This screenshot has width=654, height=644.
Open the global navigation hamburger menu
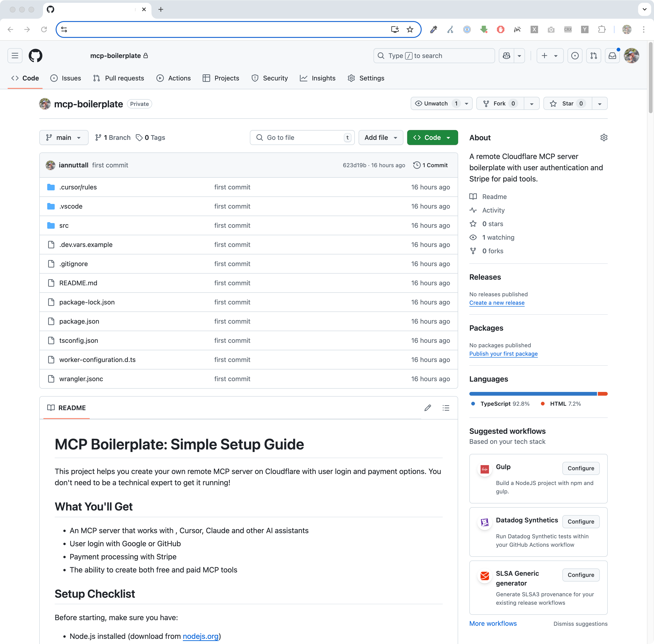(14, 55)
